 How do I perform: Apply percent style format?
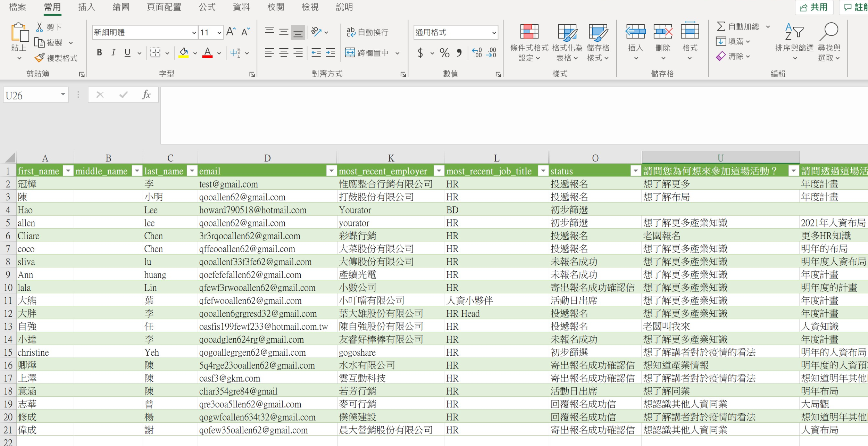[444, 53]
